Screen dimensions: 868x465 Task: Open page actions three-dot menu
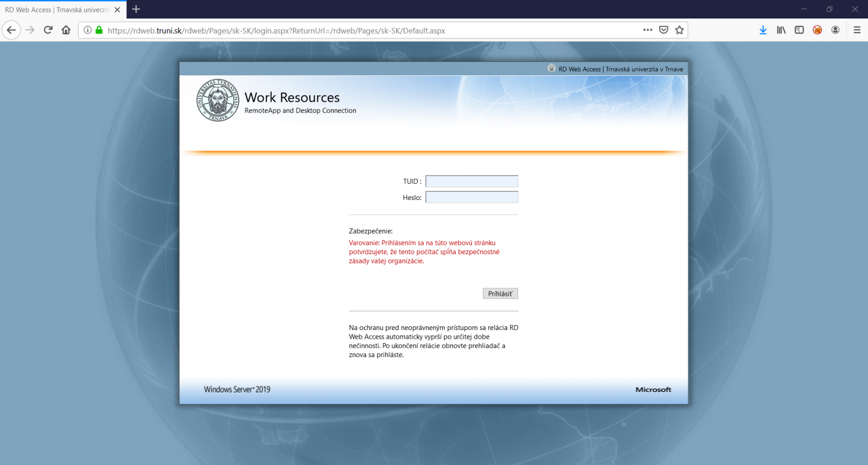tap(648, 30)
